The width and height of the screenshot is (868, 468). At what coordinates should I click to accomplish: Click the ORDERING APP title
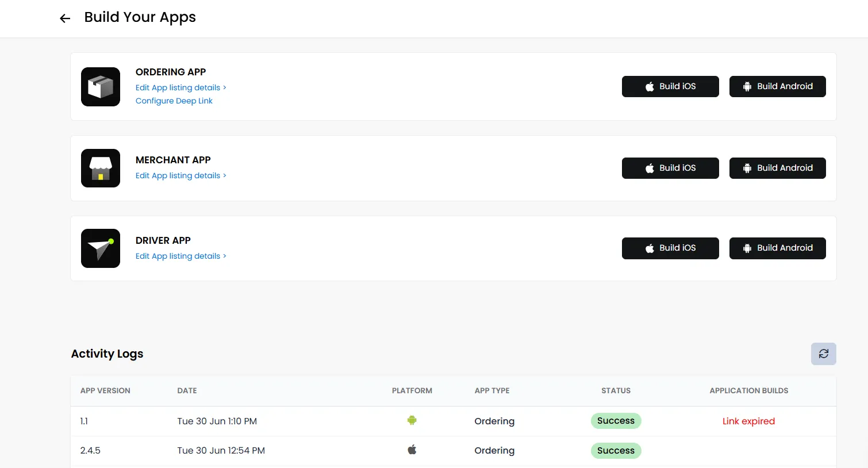(171, 72)
